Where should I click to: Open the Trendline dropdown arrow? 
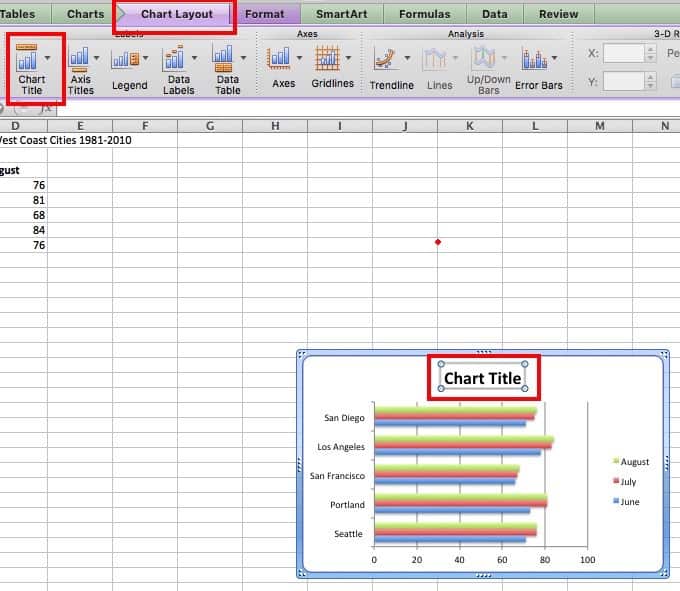tap(407, 58)
